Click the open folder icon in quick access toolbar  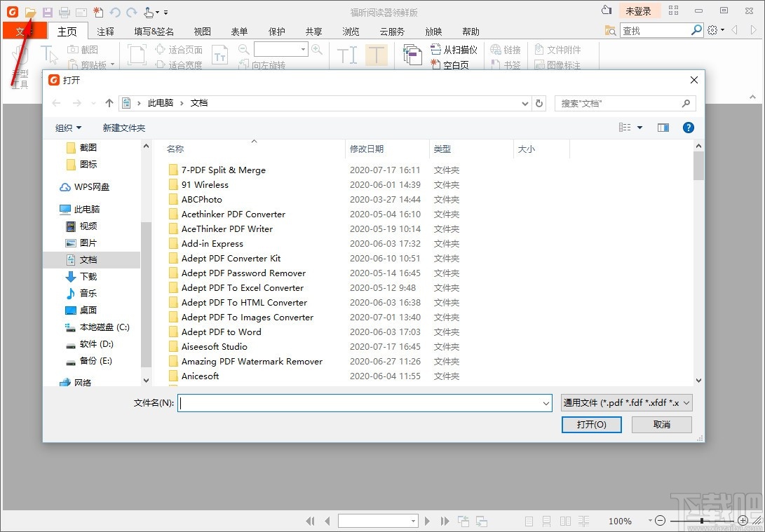pyautogui.click(x=30, y=12)
